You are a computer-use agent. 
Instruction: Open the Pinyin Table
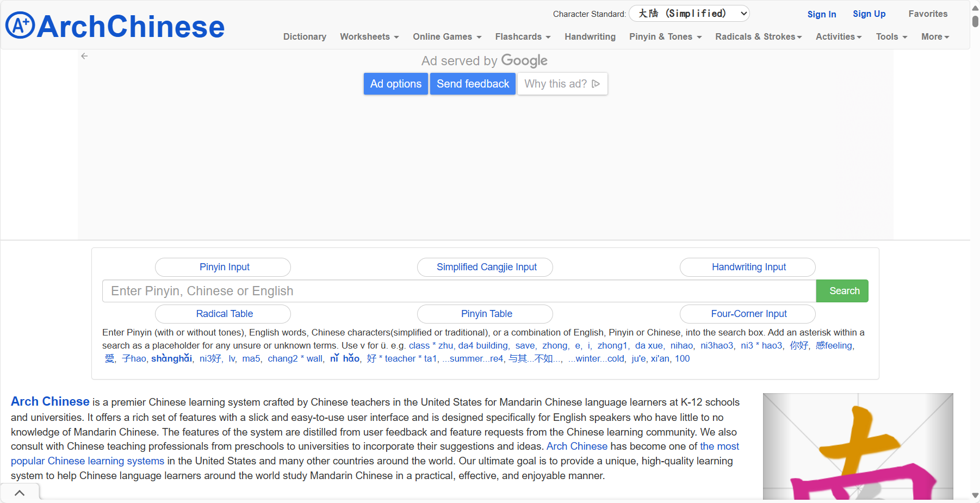[x=485, y=314]
